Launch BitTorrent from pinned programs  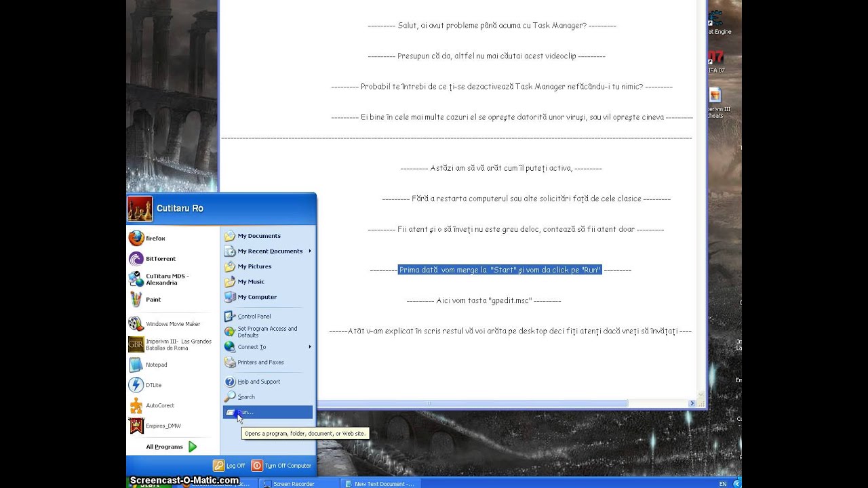point(173,258)
